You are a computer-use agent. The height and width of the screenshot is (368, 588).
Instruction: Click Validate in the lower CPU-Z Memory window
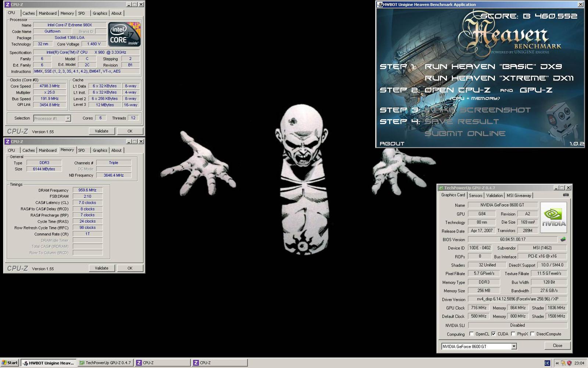click(x=101, y=268)
